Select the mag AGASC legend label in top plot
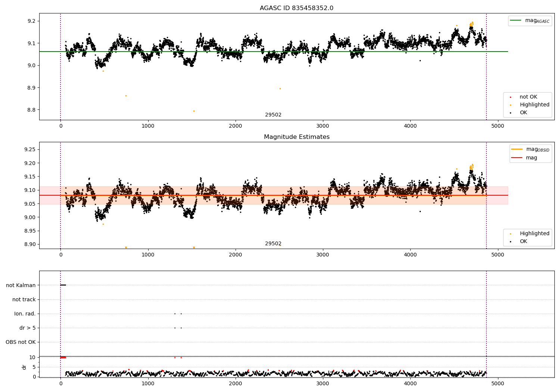 (537, 21)
